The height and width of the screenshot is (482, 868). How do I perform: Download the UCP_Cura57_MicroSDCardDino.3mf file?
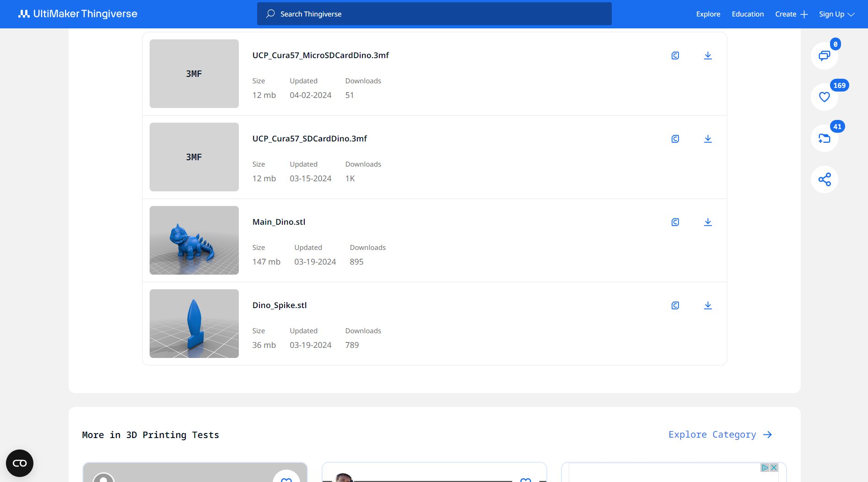tap(707, 55)
